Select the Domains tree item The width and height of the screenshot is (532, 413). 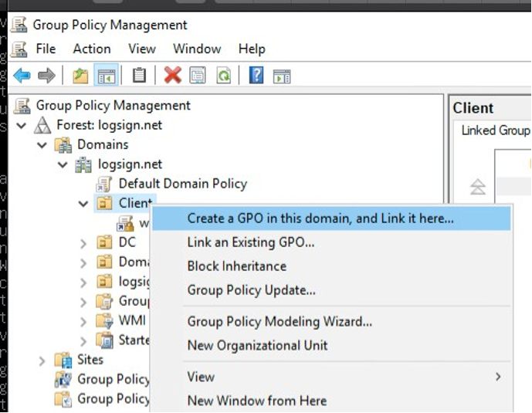103,145
